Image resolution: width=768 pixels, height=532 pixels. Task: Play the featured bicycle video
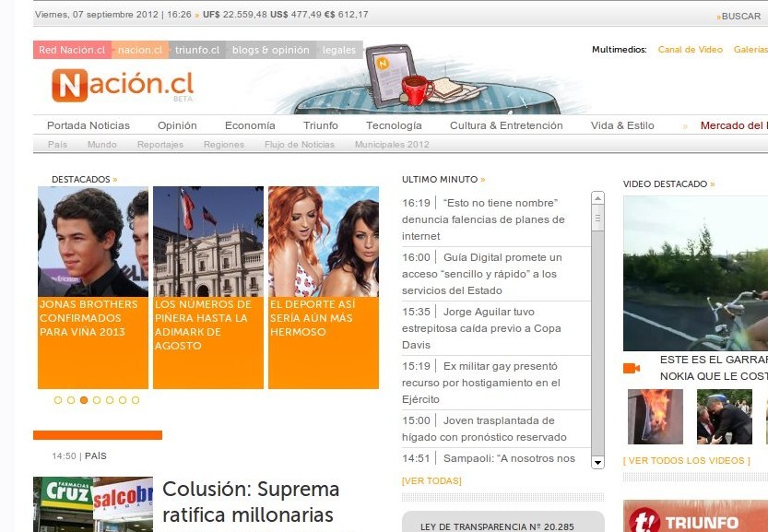695,273
